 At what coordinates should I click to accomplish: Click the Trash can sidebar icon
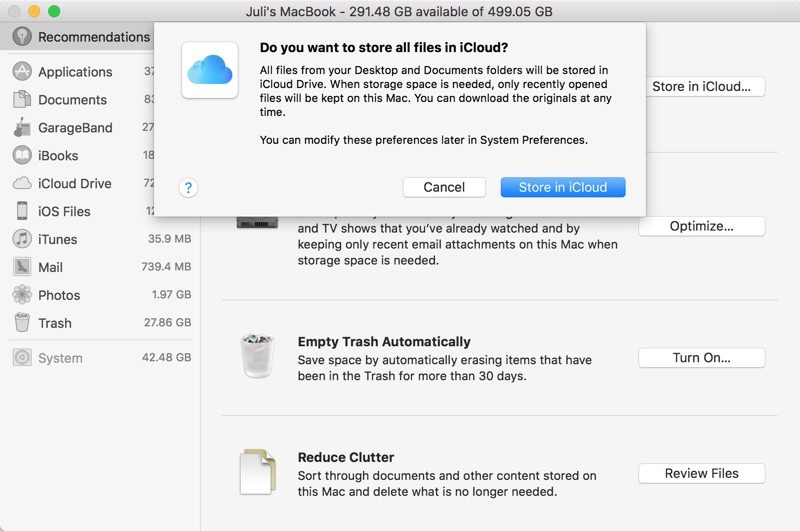point(22,322)
